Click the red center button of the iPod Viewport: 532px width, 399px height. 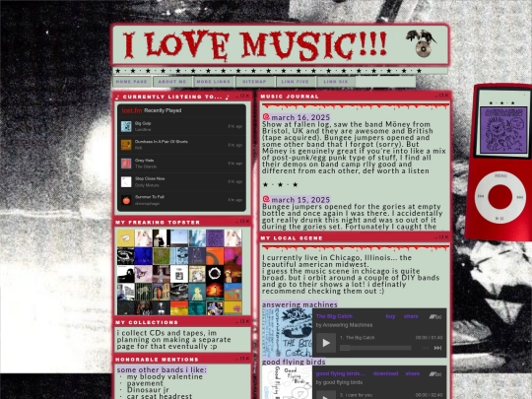tap(500, 197)
